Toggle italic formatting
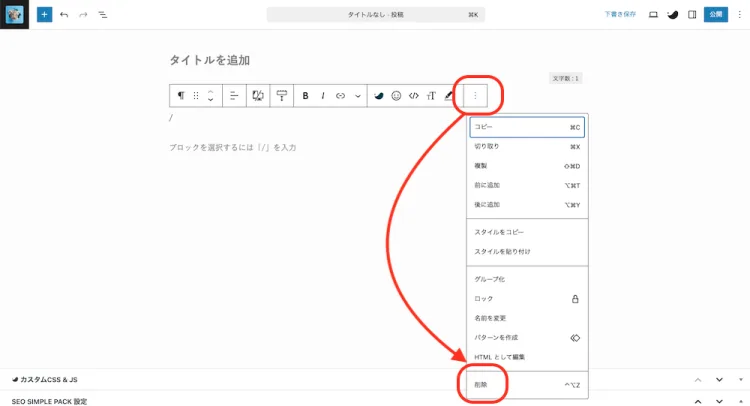 pos(323,96)
